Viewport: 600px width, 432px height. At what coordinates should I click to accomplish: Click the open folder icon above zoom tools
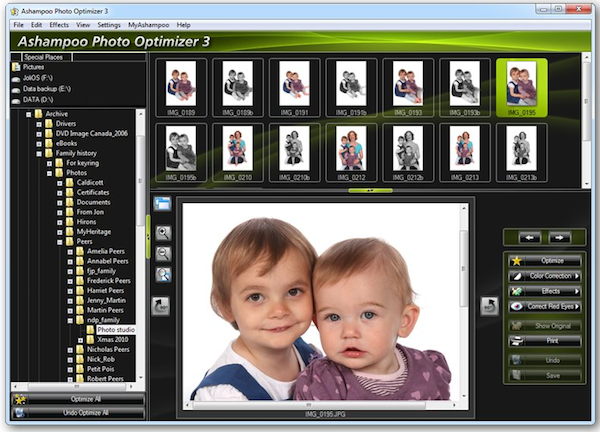pos(161,203)
